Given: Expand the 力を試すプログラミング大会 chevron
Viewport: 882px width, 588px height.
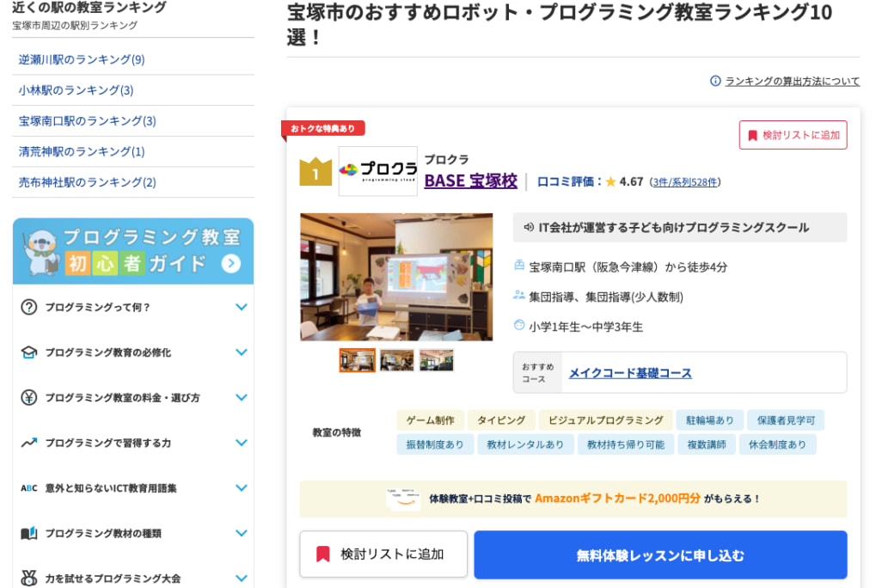Looking at the screenshot, I should (242, 578).
